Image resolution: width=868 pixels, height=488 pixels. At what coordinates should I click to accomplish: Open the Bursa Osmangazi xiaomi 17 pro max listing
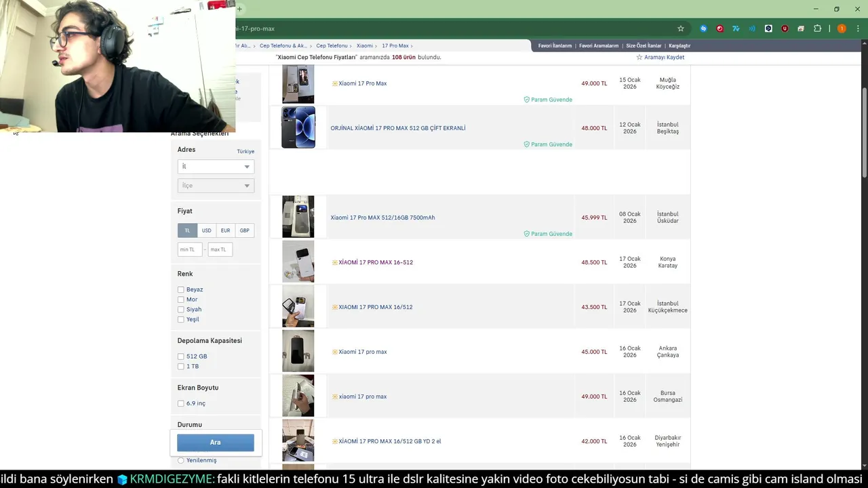coord(363,396)
